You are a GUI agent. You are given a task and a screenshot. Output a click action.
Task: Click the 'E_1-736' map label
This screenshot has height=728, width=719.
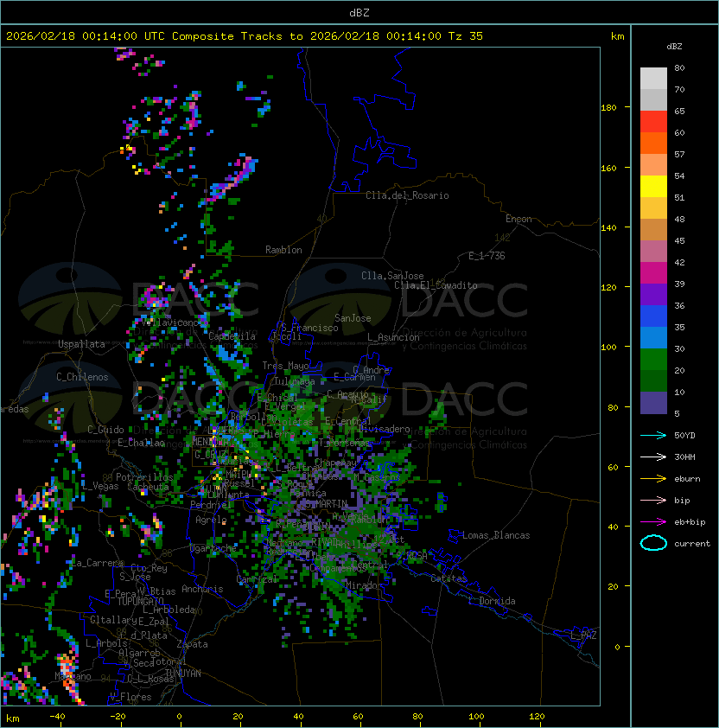point(487,256)
